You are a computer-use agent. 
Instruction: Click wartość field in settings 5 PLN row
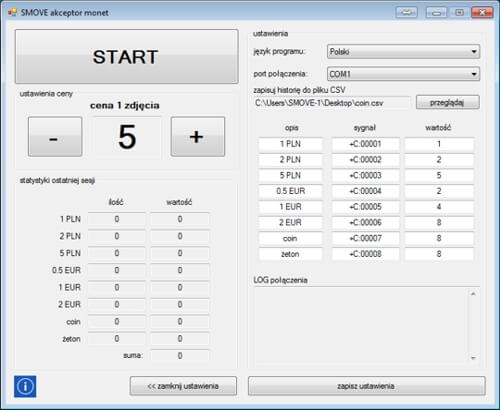439,175
